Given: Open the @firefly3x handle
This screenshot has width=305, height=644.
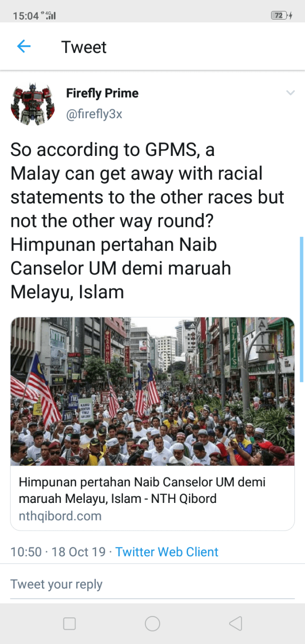Looking at the screenshot, I should click(94, 114).
